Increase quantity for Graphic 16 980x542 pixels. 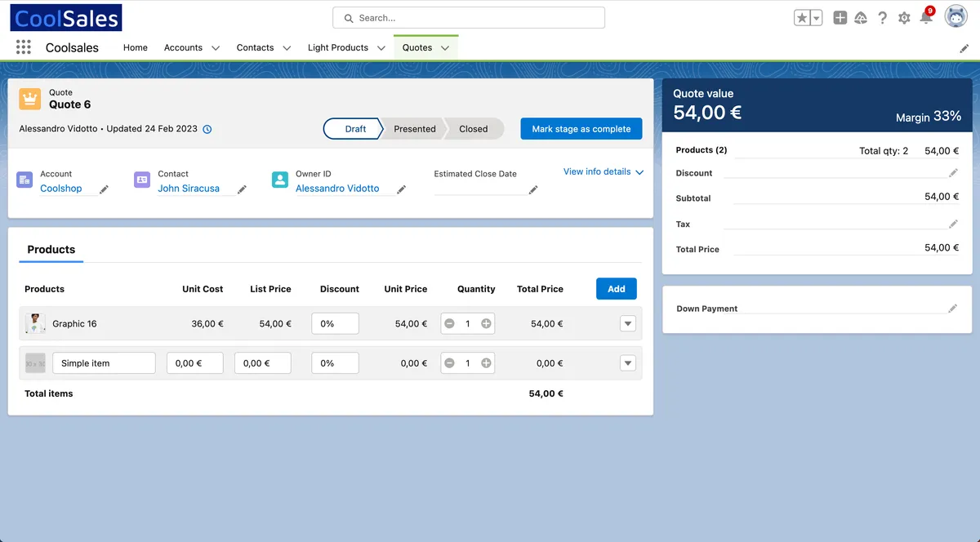[487, 324]
